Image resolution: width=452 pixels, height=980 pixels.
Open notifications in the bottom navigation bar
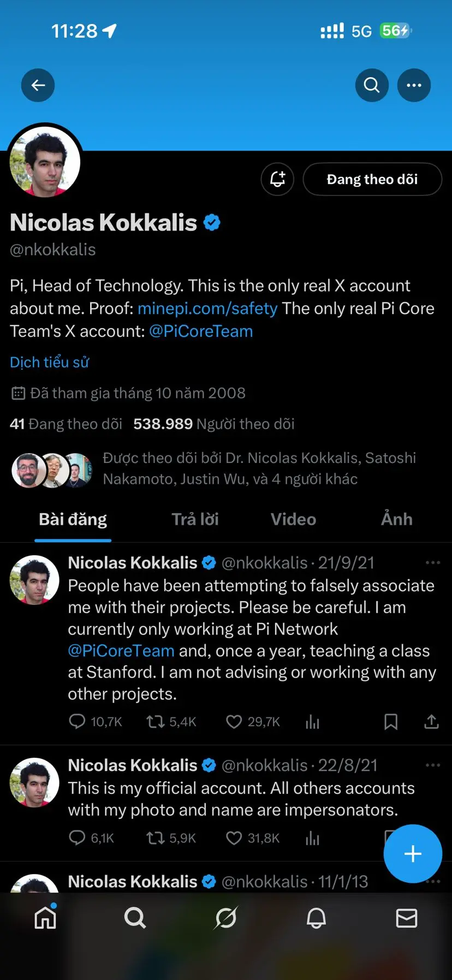pos(316,918)
